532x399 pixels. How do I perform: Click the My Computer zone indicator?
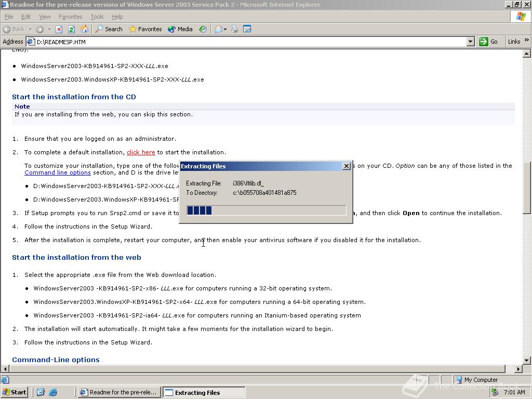(x=477, y=380)
